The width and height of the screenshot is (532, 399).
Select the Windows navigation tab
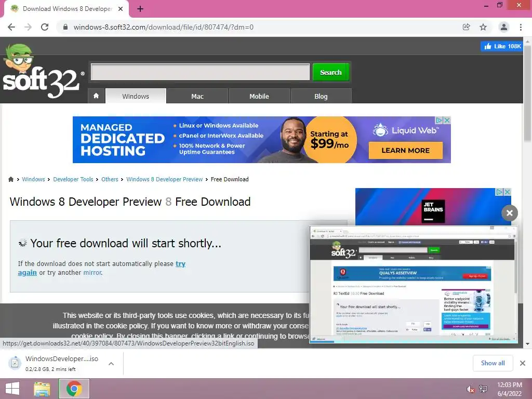click(x=136, y=96)
